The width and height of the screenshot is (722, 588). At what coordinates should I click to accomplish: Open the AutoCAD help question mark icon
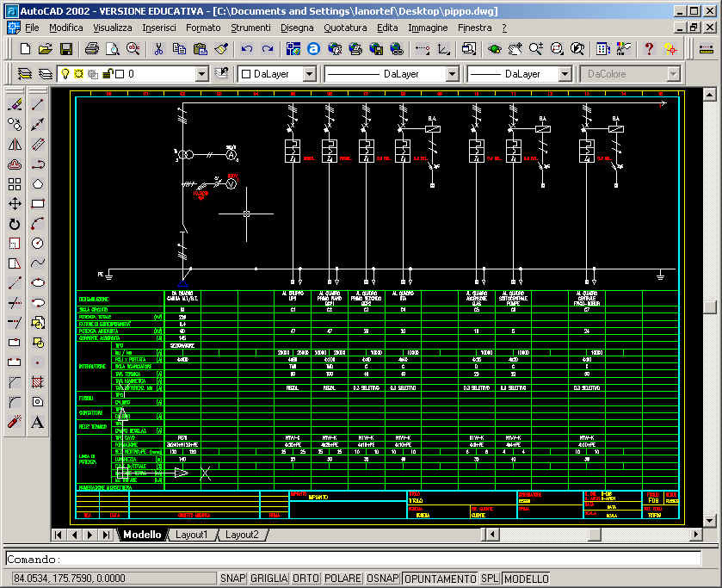tap(649, 49)
